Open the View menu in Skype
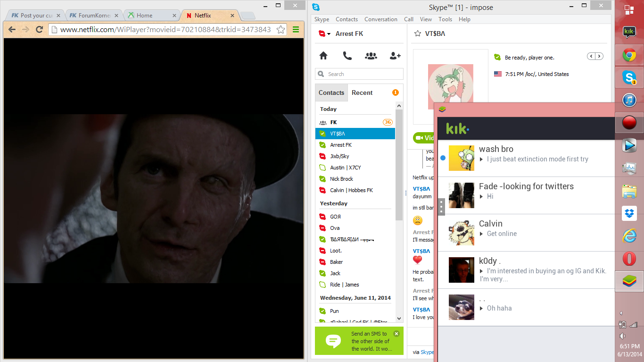The width and height of the screenshot is (644, 362). point(426,19)
